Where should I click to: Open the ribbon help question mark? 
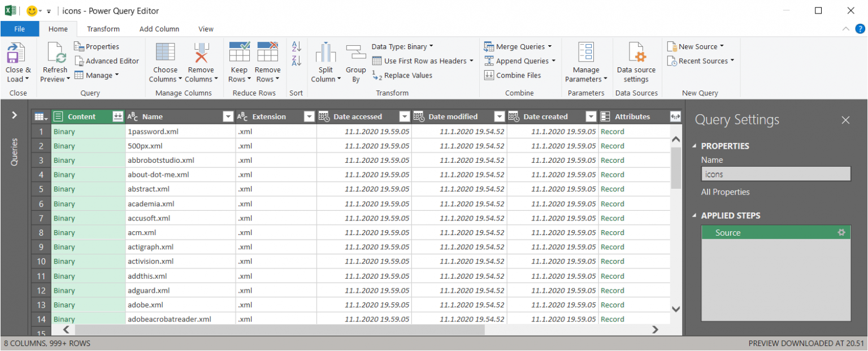[x=859, y=29]
